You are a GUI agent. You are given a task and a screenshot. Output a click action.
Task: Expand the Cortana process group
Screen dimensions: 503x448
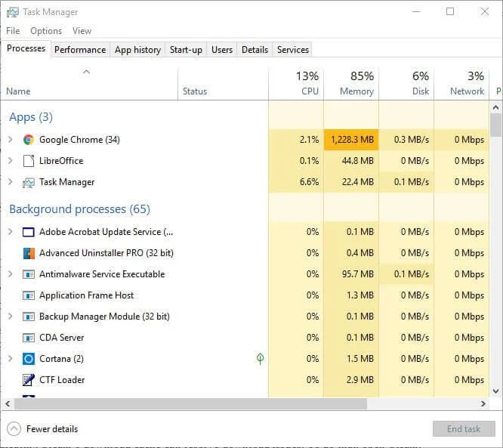11,358
